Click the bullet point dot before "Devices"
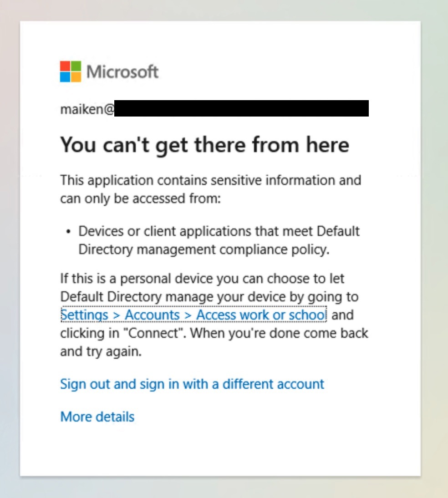The height and width of the screenshot is (498, 448). [68, 232]
